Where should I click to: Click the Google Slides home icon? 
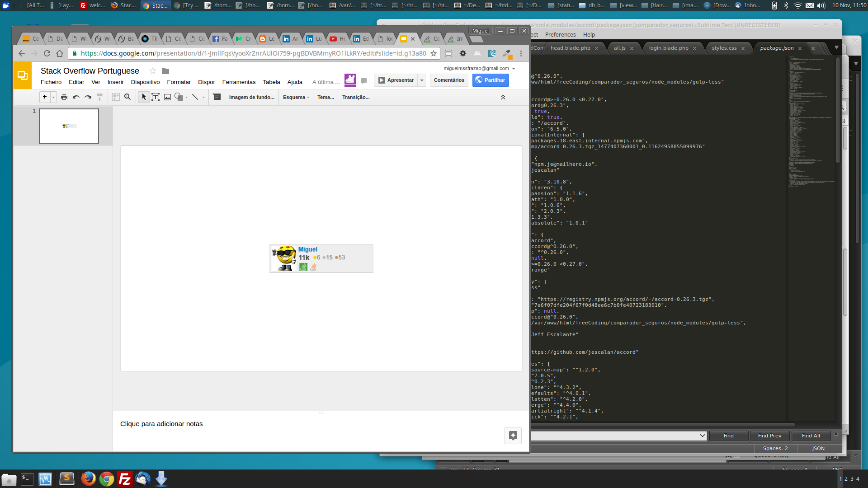click(22, 75)
